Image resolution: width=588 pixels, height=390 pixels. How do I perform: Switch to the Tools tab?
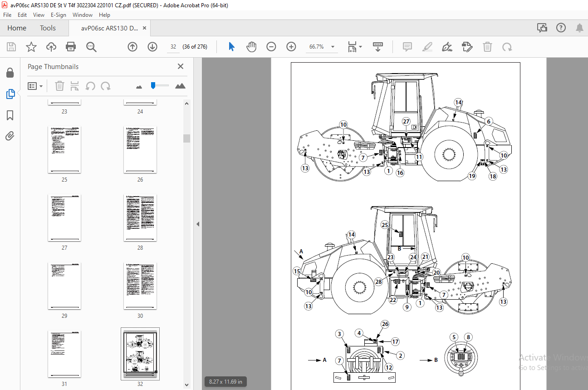click(x=48, y=28)
